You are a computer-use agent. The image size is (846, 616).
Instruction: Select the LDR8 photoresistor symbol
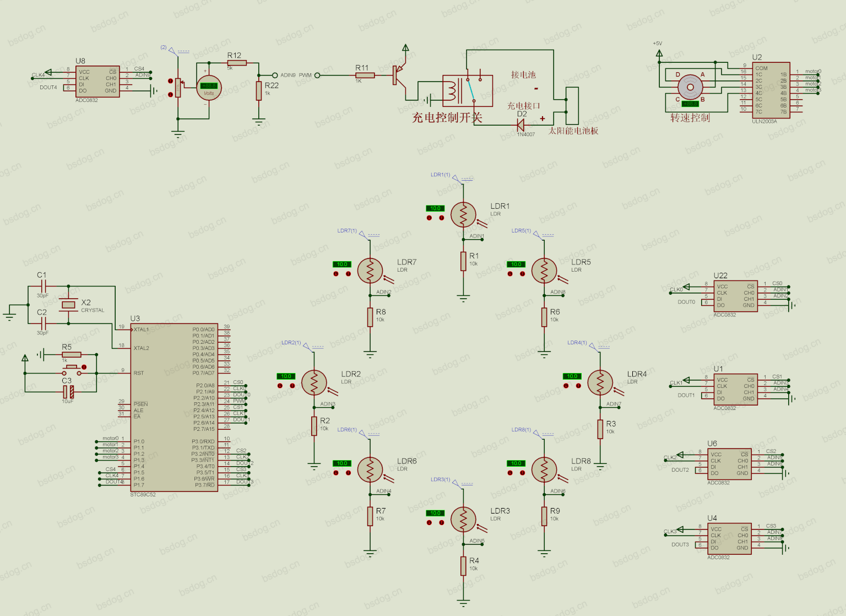(x=544, y=470)
